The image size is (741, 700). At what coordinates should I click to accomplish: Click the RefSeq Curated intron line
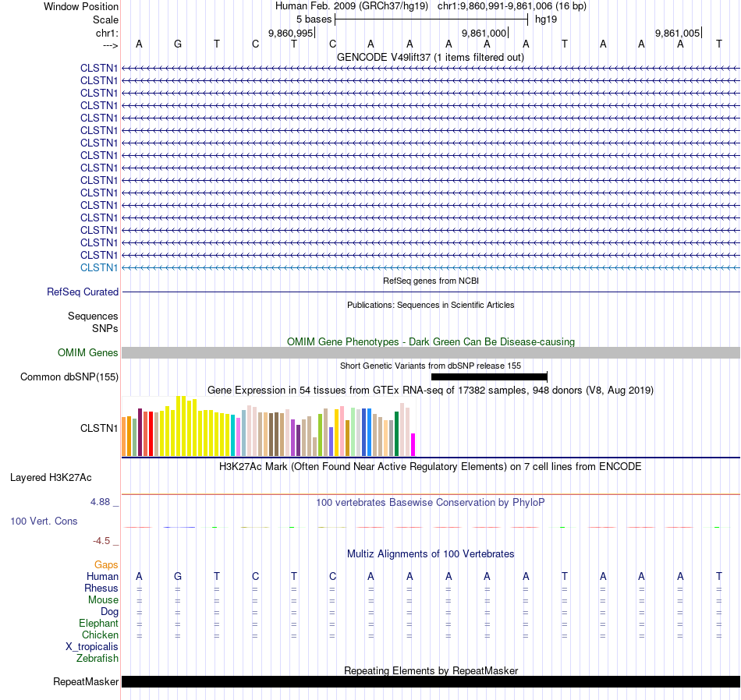[x=431, y=292]
